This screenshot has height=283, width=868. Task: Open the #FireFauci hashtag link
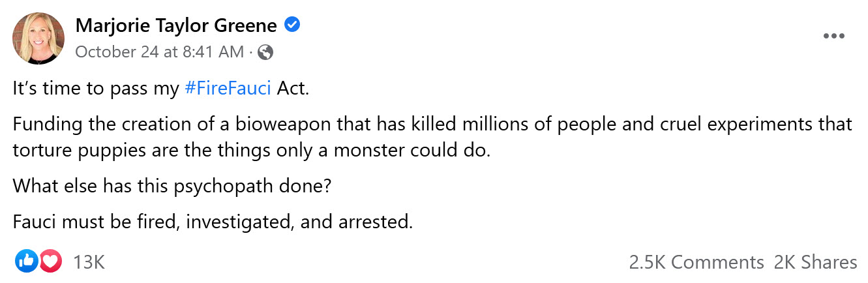(228, 89)
